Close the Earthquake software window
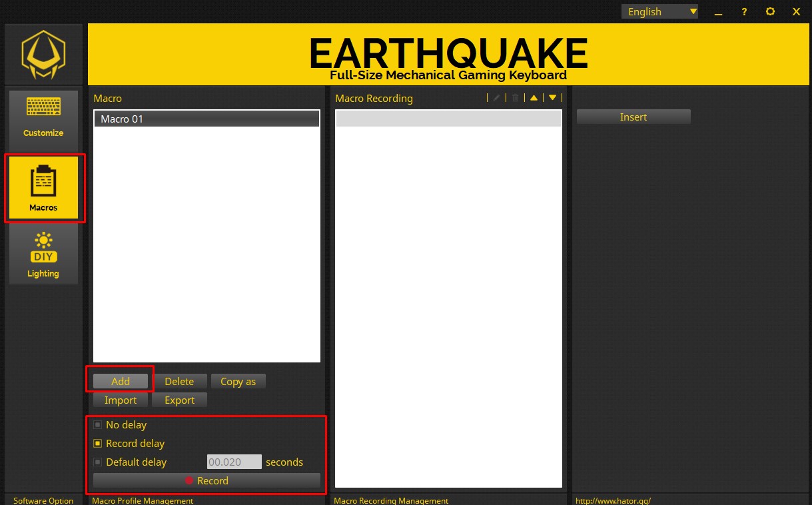 pyautogui.click(x=796, y=12)
